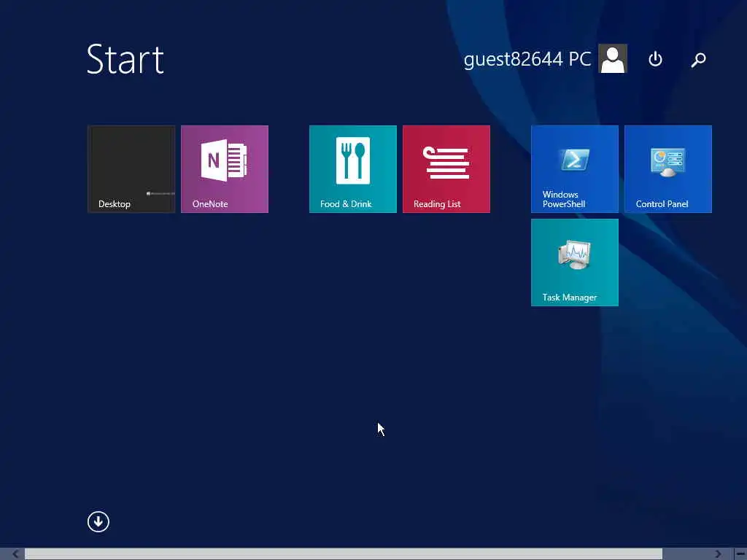Open the Control Panel tile
Image resolution: width=747 pixels, height=560 pixels.
point(668,169)
